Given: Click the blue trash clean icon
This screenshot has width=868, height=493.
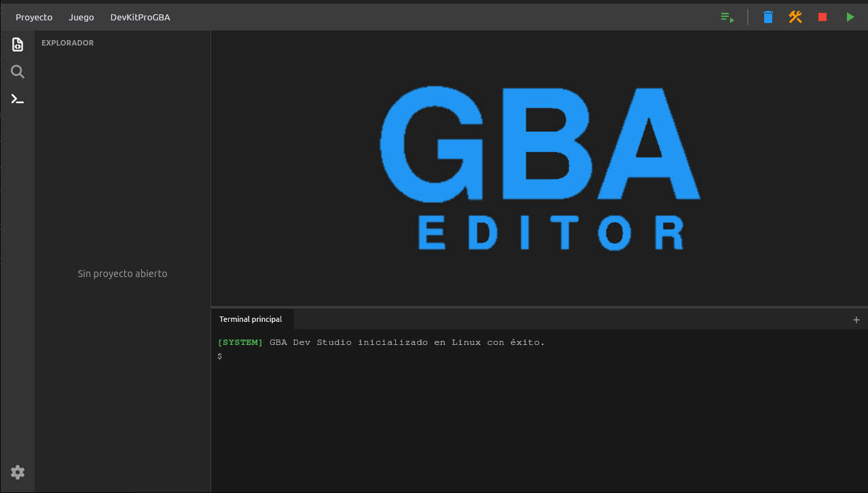Looking at the screenshot, I should [x=768, y=17].
